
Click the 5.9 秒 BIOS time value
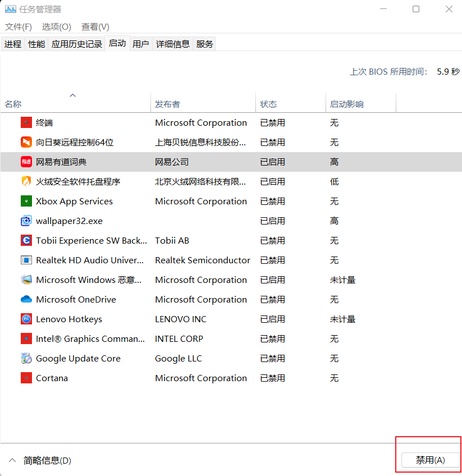[449, 72]
